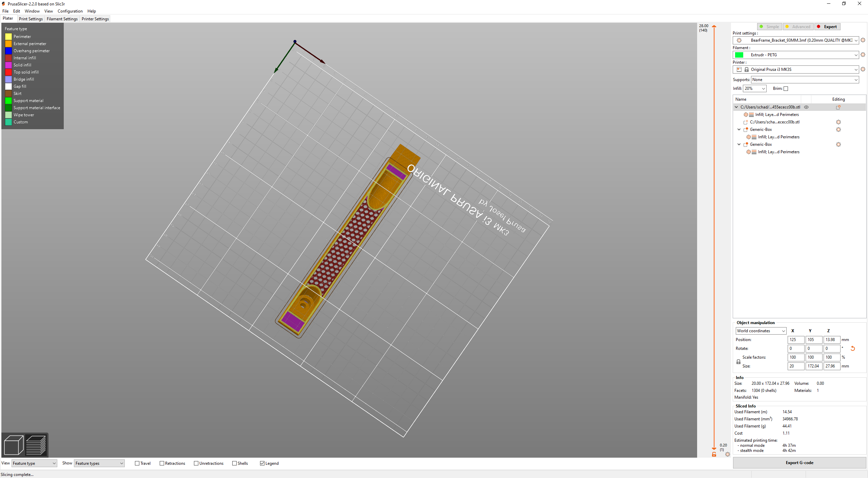Click the first Generic-Box settings cog icon
The height and width of the screenshot is (478, 868).
(838, 130)
